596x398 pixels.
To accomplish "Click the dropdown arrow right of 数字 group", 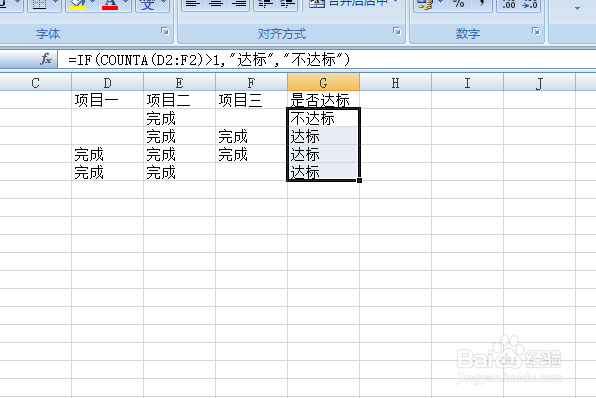I will 577,8.
